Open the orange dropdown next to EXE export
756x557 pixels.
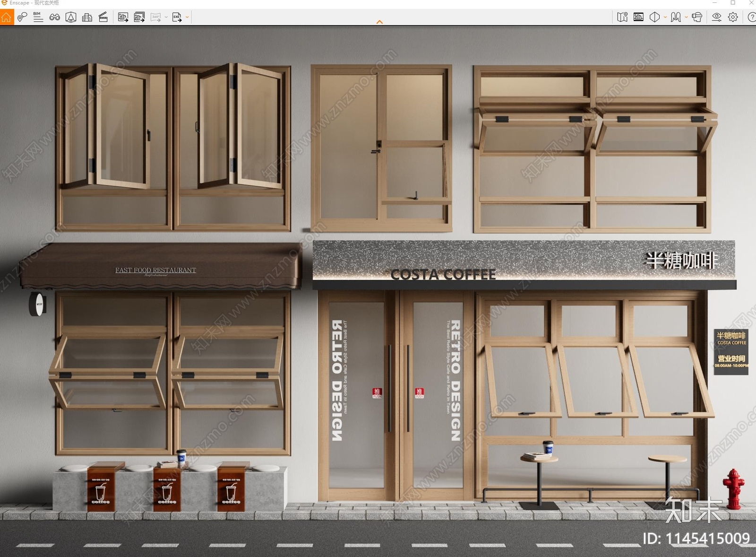(x=187, y=17)
